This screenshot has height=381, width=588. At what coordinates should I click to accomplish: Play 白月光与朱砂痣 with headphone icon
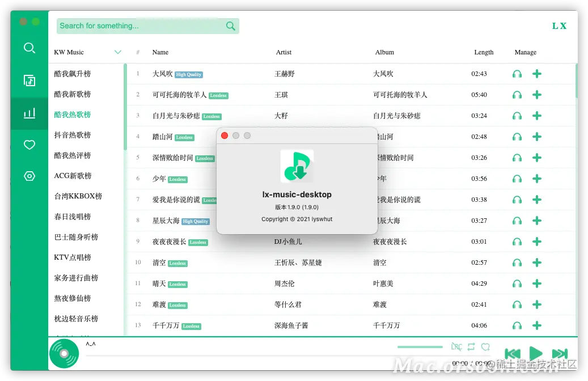[x=517, y=116]
